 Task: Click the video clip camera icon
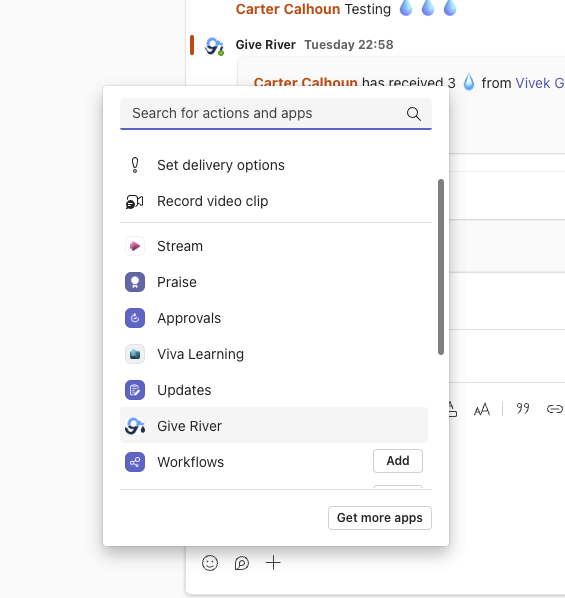(135, 201)
